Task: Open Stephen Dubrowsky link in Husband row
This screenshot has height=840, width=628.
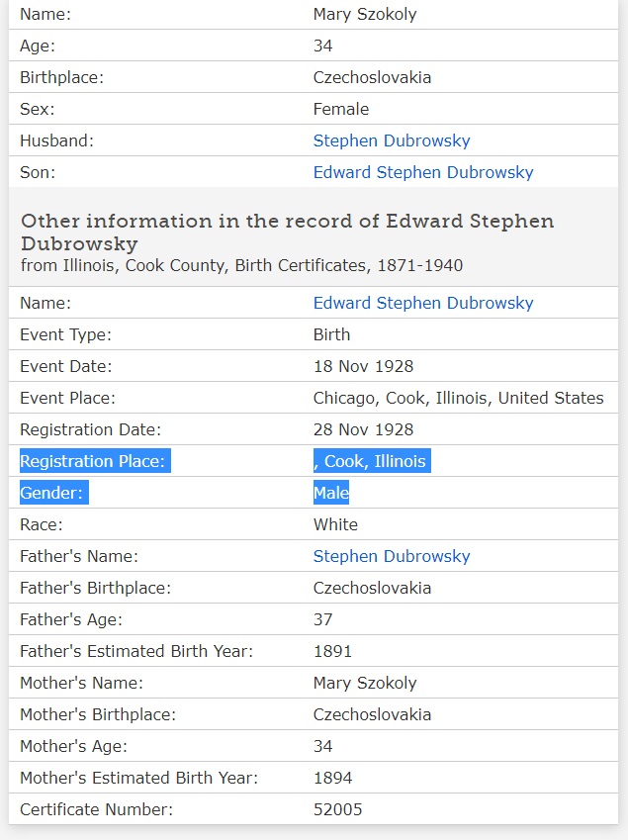Action: tap(392, 140)
